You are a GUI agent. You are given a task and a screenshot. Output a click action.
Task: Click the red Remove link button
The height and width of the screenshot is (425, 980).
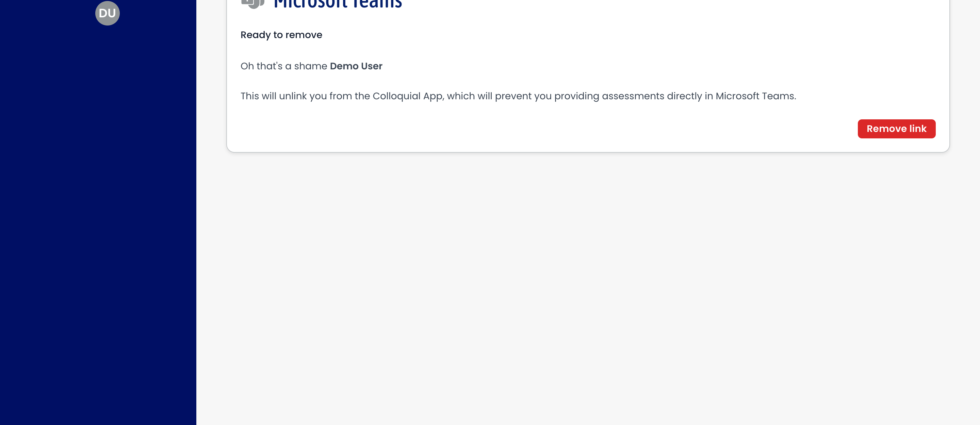click(x=896, y=129)
